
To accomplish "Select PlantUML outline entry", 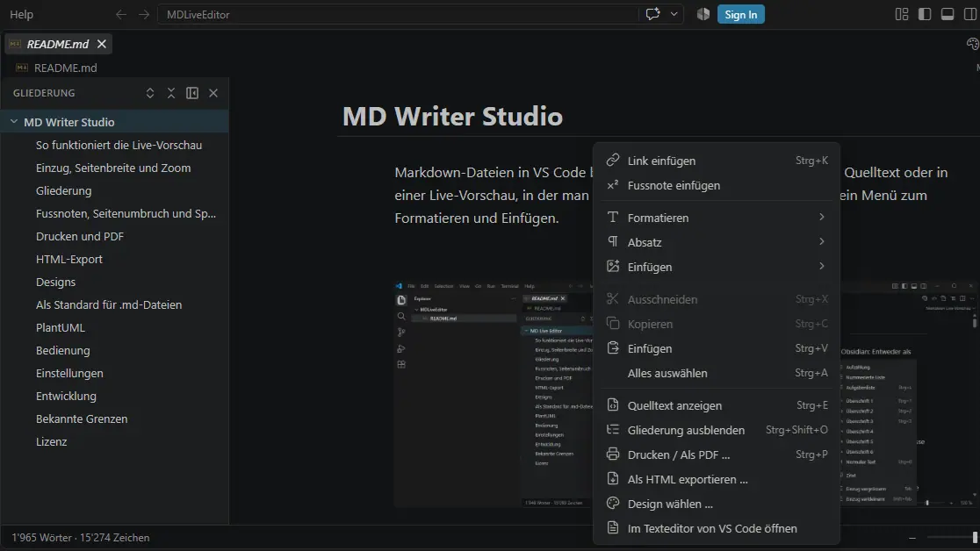I will pyautogui.click(x=60, y=327).
